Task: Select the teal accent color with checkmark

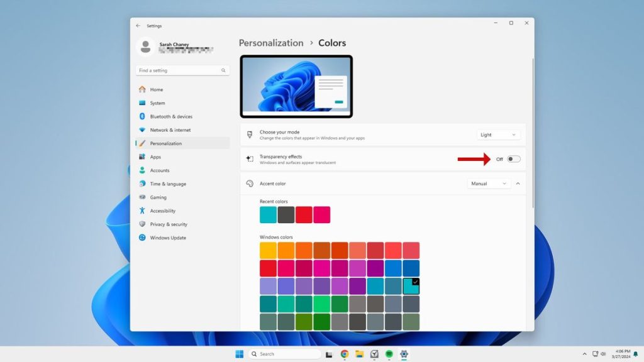Action: coord(412,285)
